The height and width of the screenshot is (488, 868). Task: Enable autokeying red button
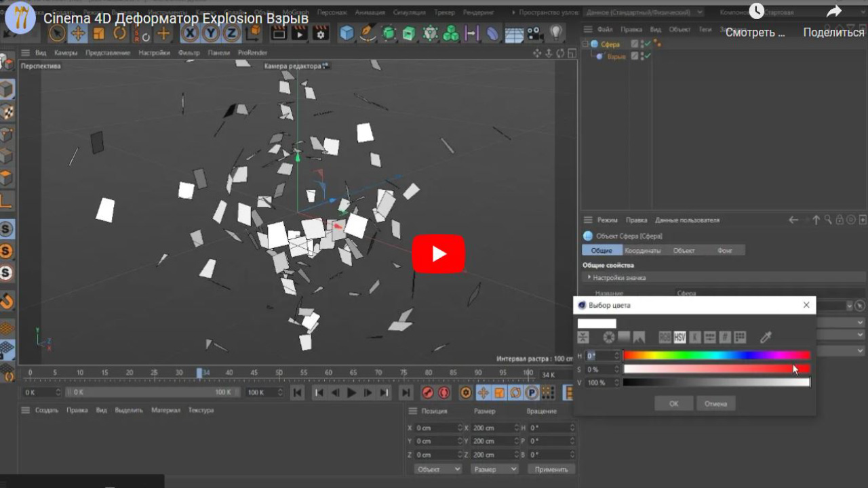click(444, 392)
